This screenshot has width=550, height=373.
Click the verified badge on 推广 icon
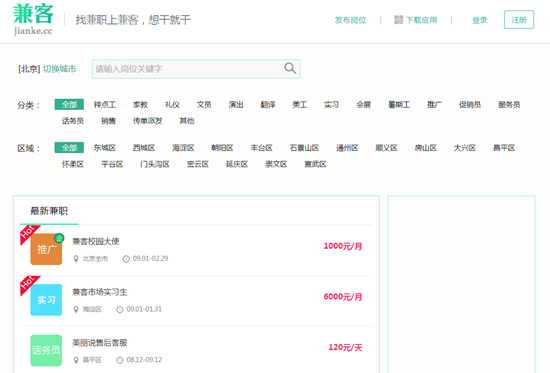pyautogui.click(x=59, y=238)
